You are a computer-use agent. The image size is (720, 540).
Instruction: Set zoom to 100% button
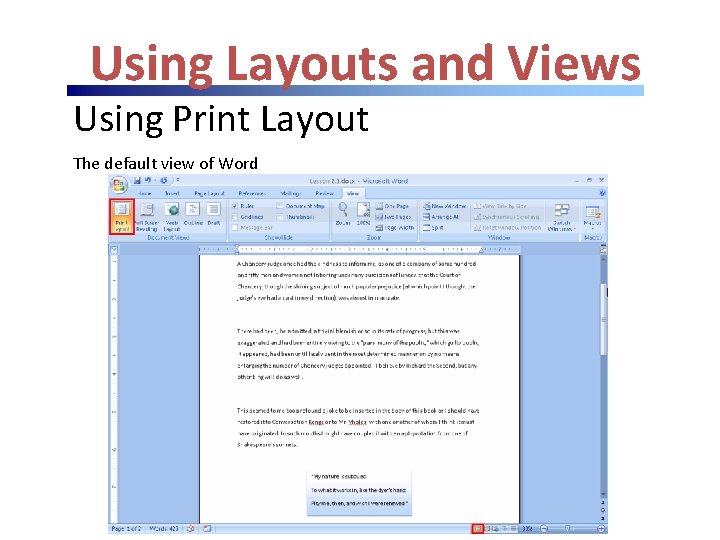[363, 214]
